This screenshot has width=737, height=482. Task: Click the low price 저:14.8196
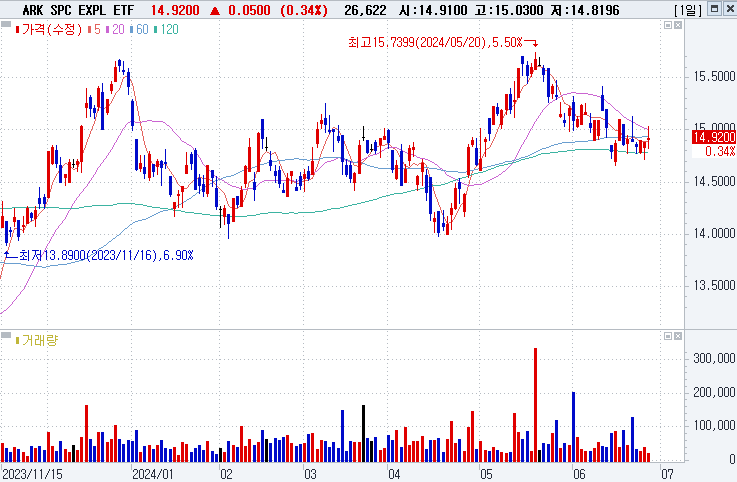585,10
